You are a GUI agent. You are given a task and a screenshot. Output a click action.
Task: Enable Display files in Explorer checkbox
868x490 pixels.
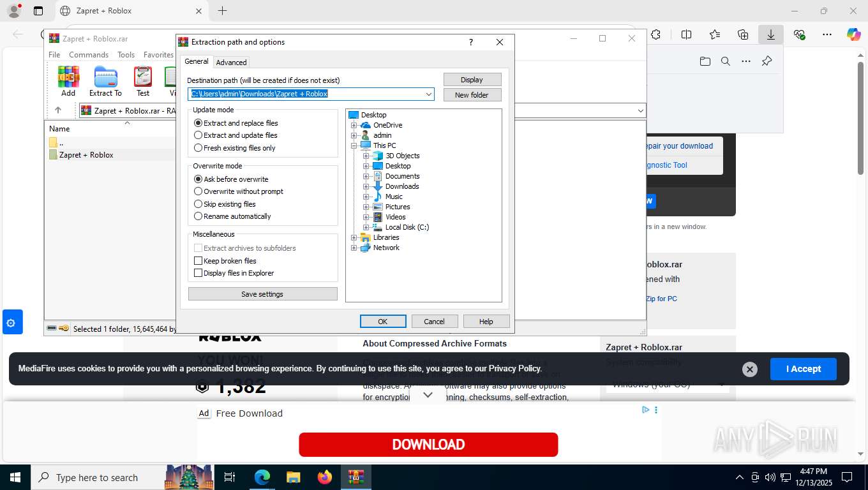click(x=198, y=273)
